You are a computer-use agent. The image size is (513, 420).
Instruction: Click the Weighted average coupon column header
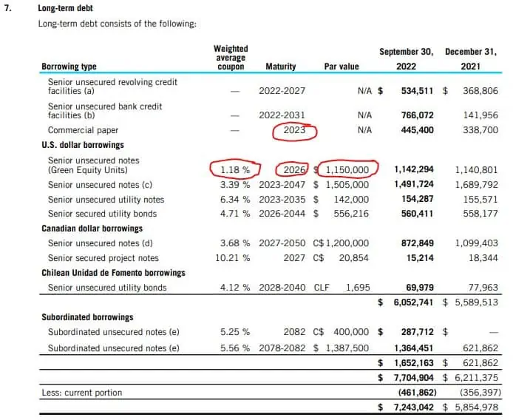231,58
